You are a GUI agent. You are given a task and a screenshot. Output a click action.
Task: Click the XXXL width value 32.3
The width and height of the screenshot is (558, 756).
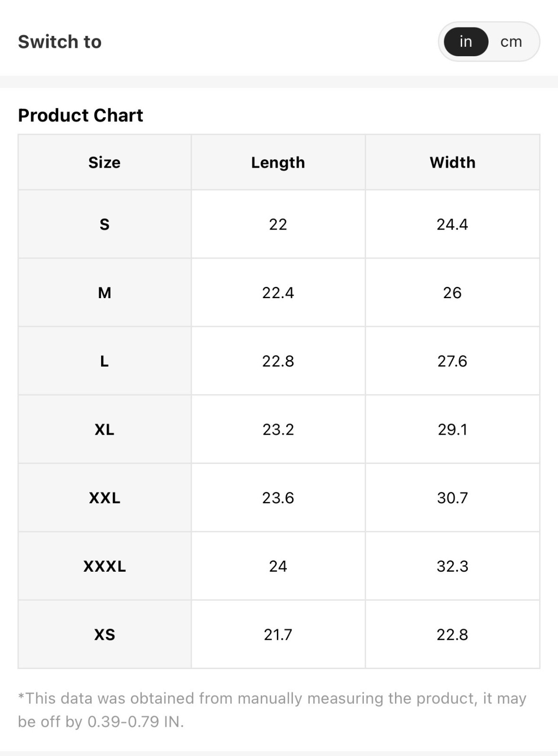[x=452, y=567]
